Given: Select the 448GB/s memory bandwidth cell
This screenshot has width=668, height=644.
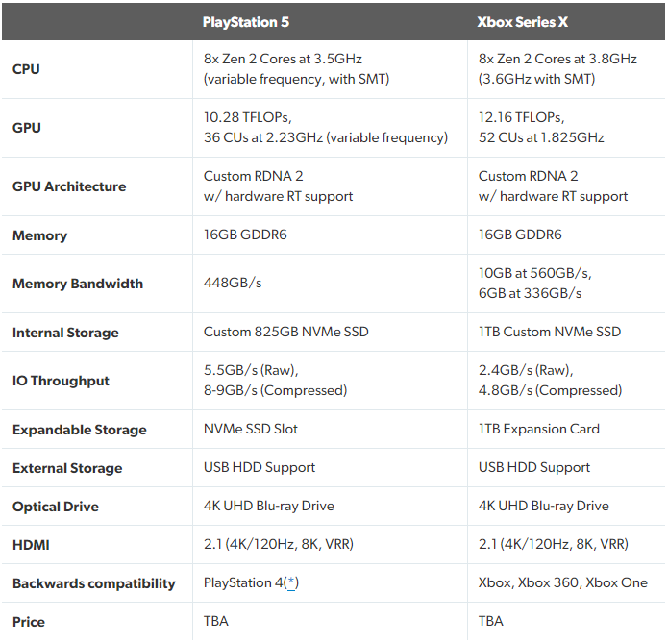Looking at the screenshot, I should (x=233, y=284).
